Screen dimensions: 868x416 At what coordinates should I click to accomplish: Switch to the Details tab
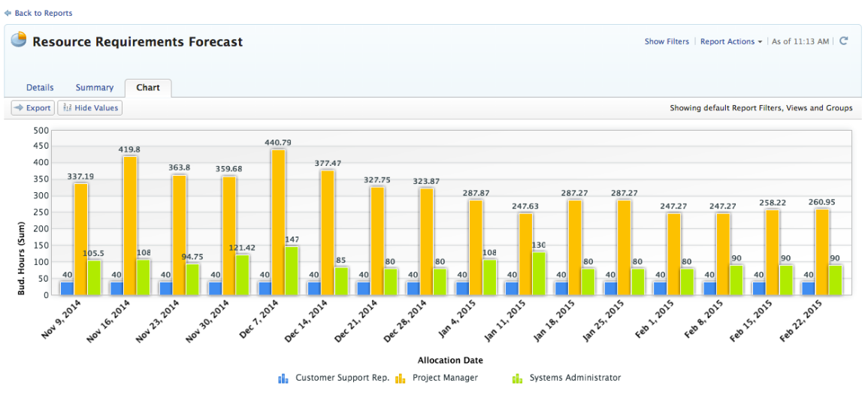[40, 88]
